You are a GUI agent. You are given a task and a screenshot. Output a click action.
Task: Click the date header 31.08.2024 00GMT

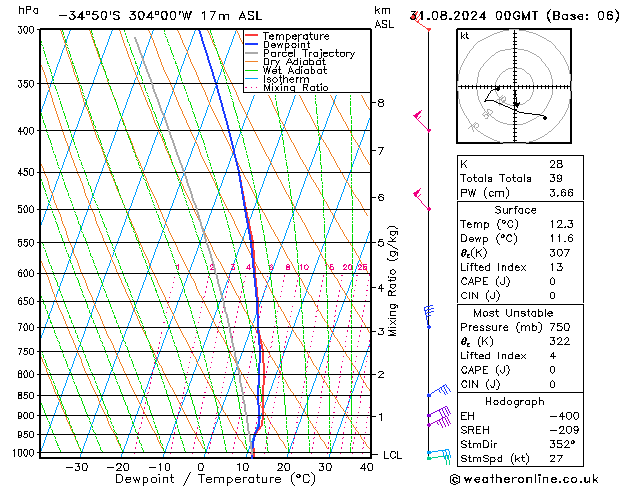[514, 15]
